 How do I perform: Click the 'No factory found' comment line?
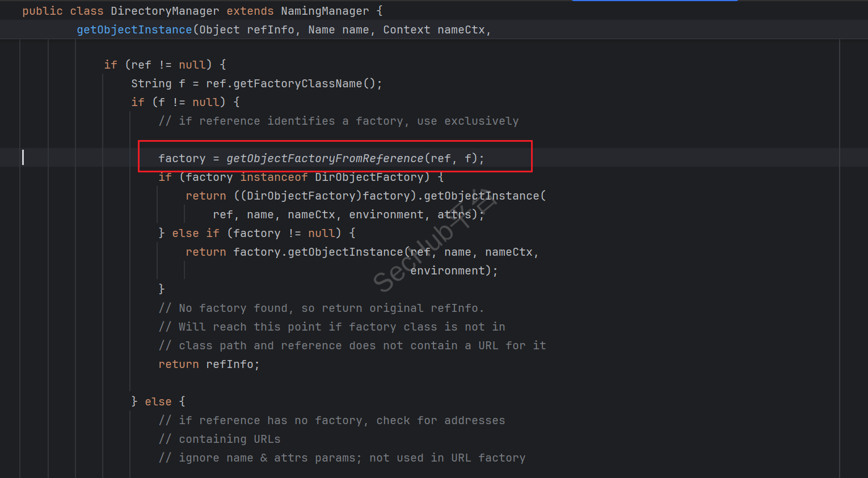point(321,308)
